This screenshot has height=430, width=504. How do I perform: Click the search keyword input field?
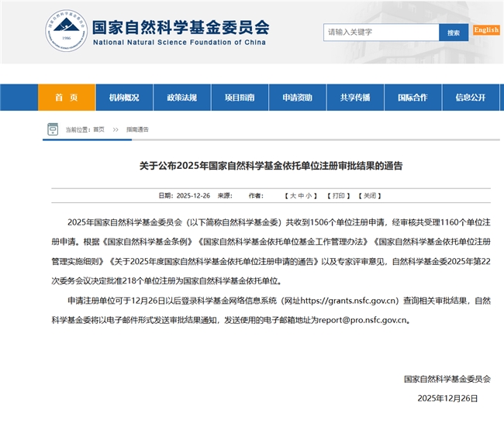point(381,33)
